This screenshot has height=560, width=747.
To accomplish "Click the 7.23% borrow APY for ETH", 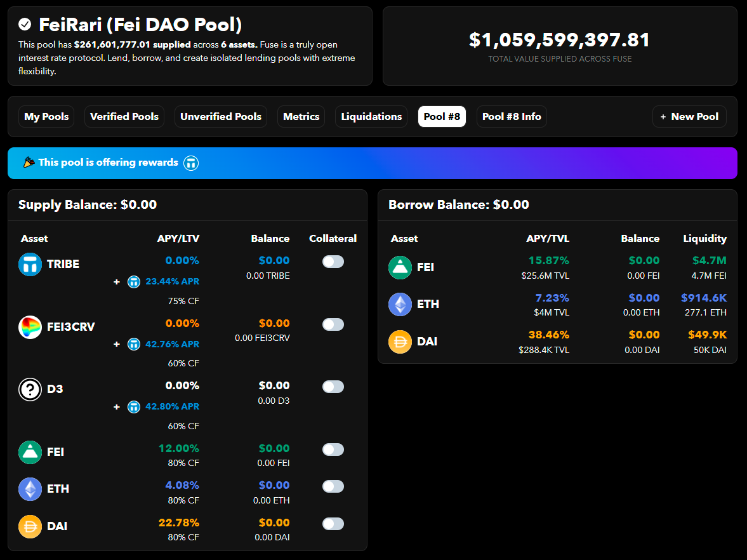I will [x=552, y=298].
